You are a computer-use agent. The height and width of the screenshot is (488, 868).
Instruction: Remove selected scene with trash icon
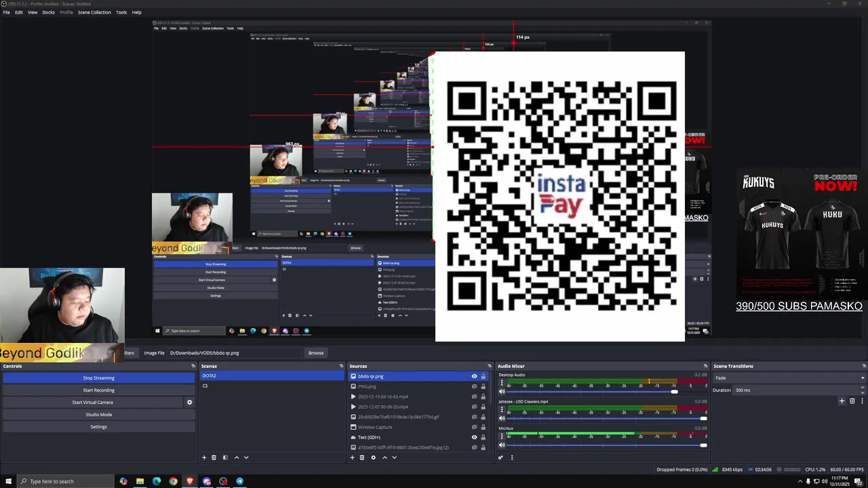point(214,457)
